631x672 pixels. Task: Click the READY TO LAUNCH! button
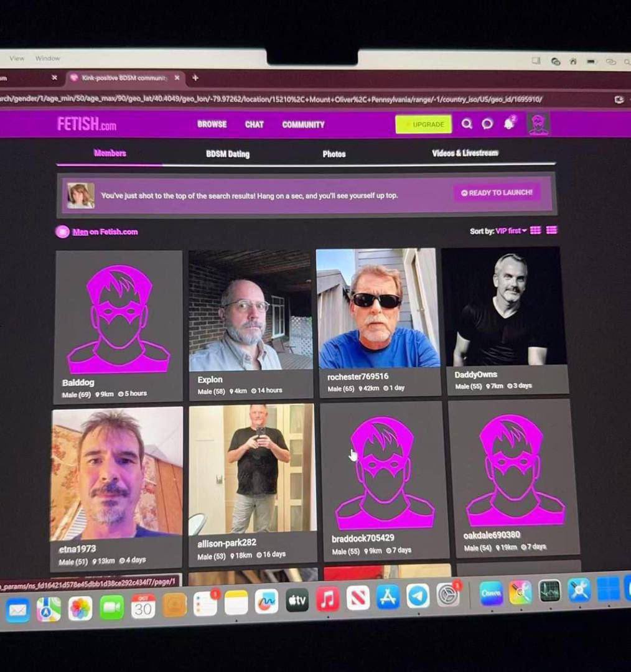(497, 193)
